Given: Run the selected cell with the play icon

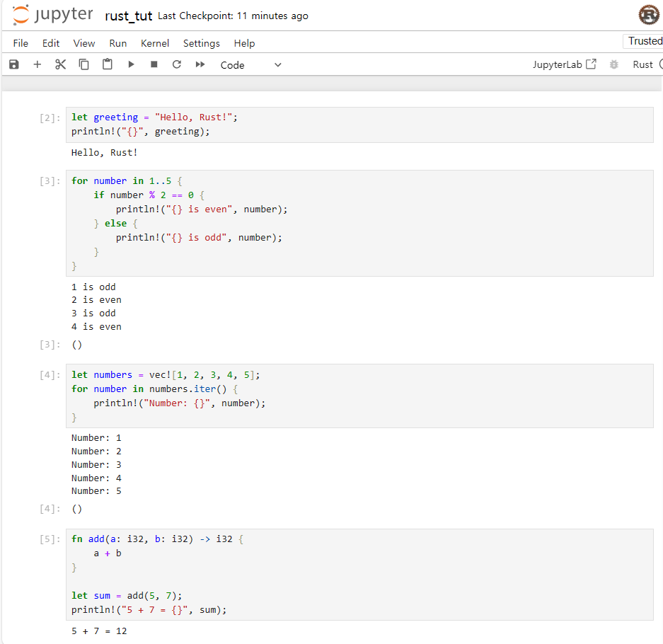Looking at the screenshot, I should click(x=131, y=64).
